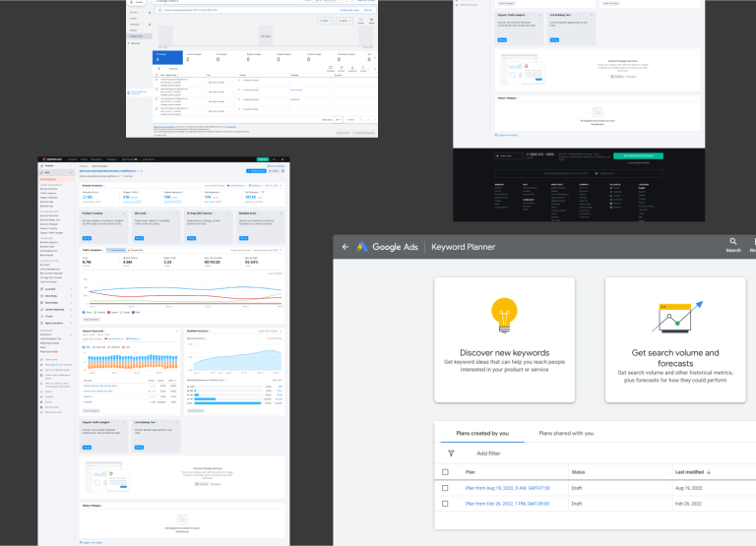Open Plan from Feb 26, 2022 link
Screen dimensions: 756x546
click(507, 504)
